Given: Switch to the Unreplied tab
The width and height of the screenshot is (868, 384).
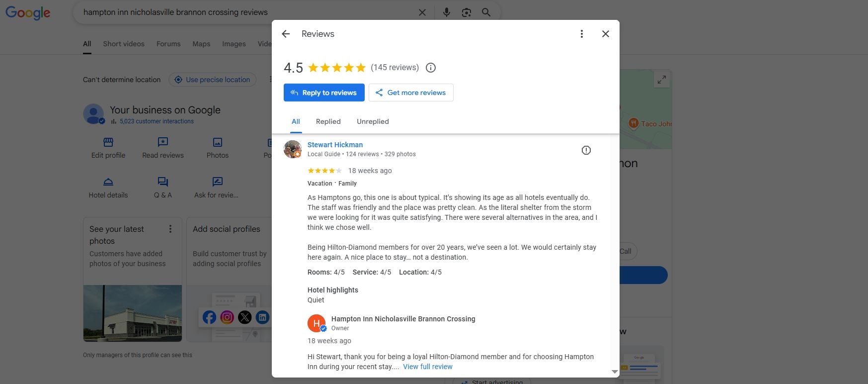Looking at the screenshot, I should click(x=373, y=121).
